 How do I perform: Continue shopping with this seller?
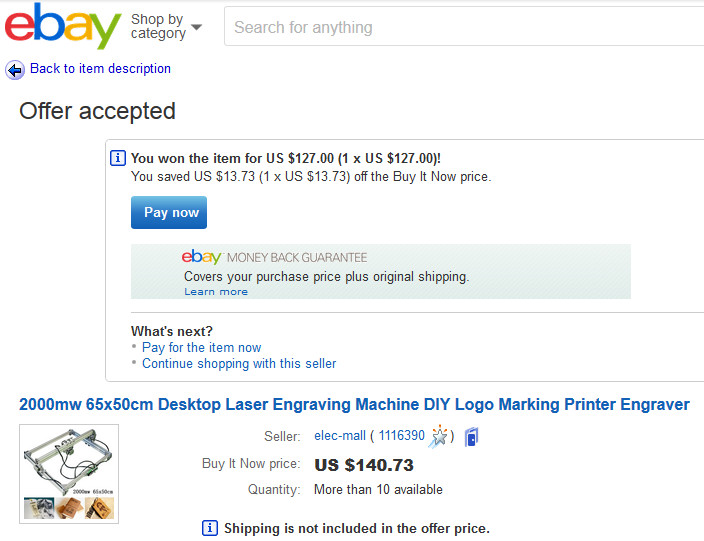239,363
